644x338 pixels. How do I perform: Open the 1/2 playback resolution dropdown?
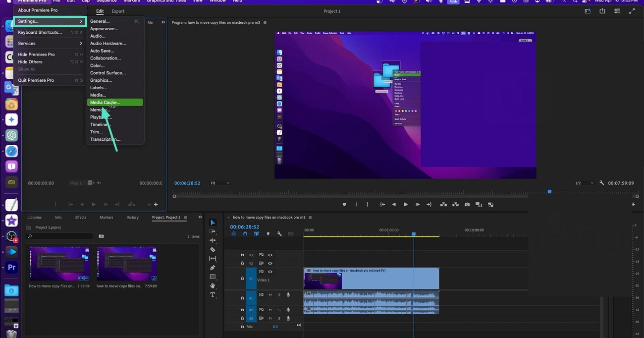[584, 183]
